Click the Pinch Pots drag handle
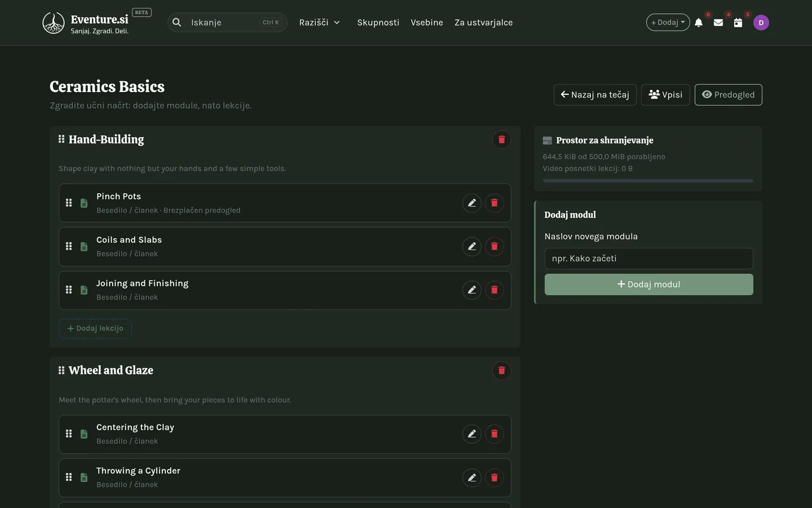 [x=69, y=203]
